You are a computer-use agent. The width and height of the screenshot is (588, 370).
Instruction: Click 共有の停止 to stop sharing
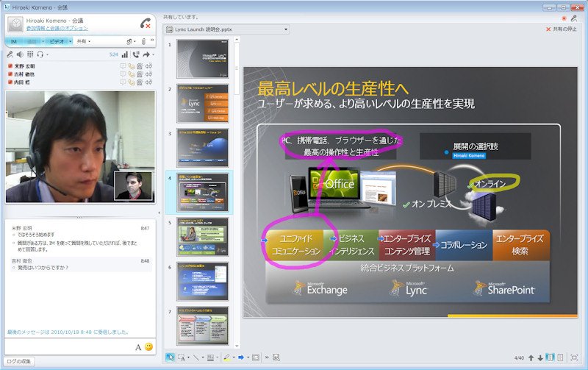point(562,29)
